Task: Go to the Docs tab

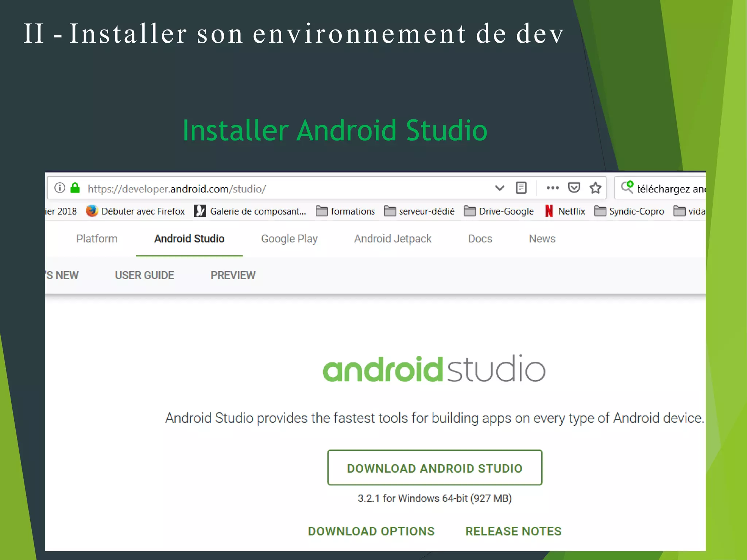Action: (480, 239)
